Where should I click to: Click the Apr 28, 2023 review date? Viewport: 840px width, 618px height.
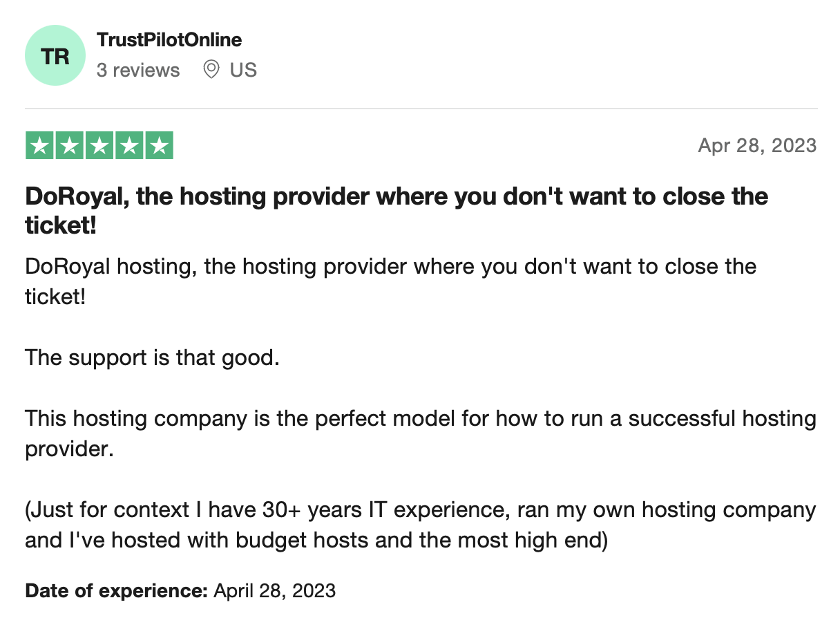(757, 145)
